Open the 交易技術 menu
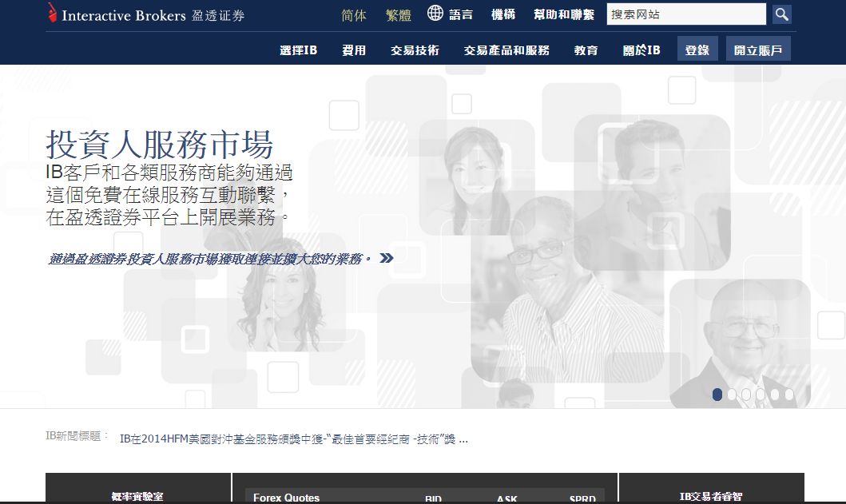Viewport: 846px width, 504px height. click(x=415, y=50)
